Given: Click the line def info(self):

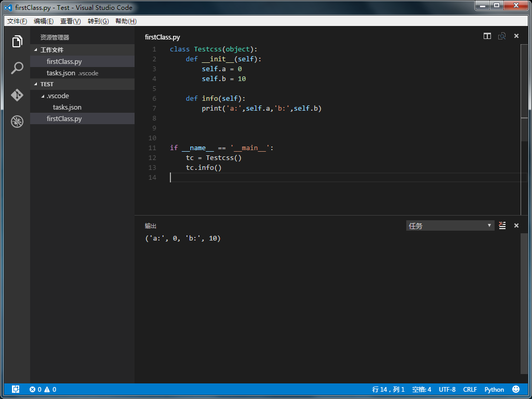Looking at the screenshot, I should pos(216,98).
